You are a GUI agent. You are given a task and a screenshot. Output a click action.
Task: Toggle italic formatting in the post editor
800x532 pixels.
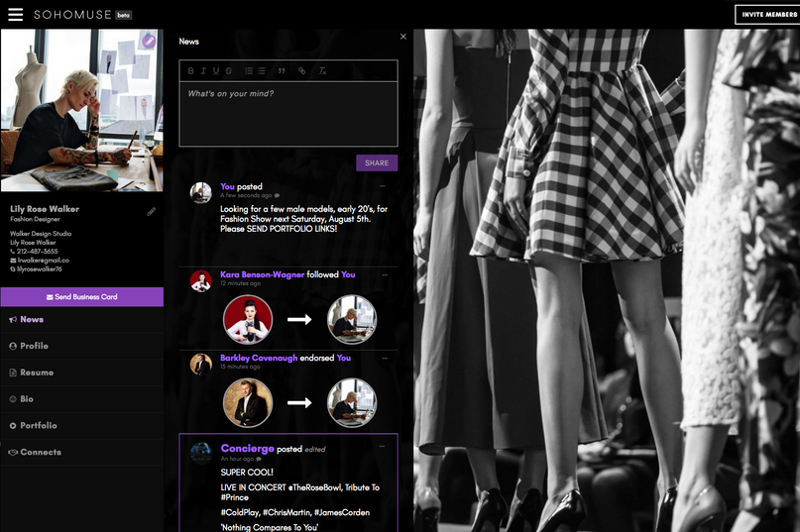coord(203,71)
